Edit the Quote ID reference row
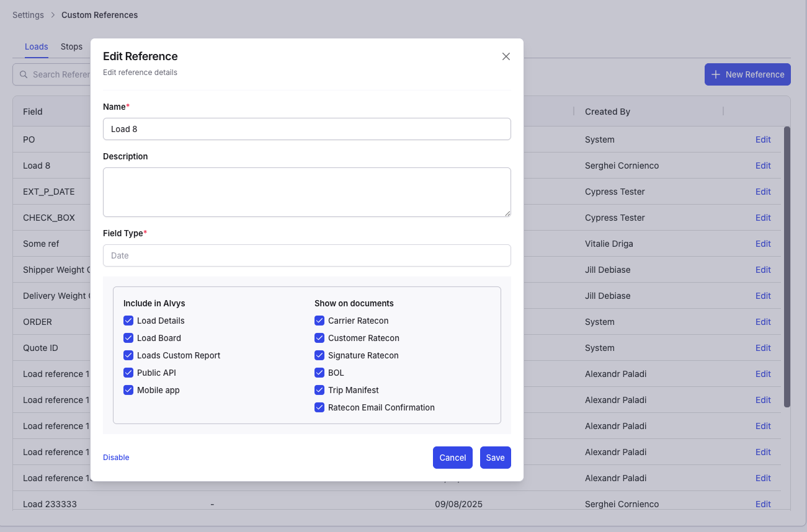Screen dimensions: 807x532 [x=763, y=348]
